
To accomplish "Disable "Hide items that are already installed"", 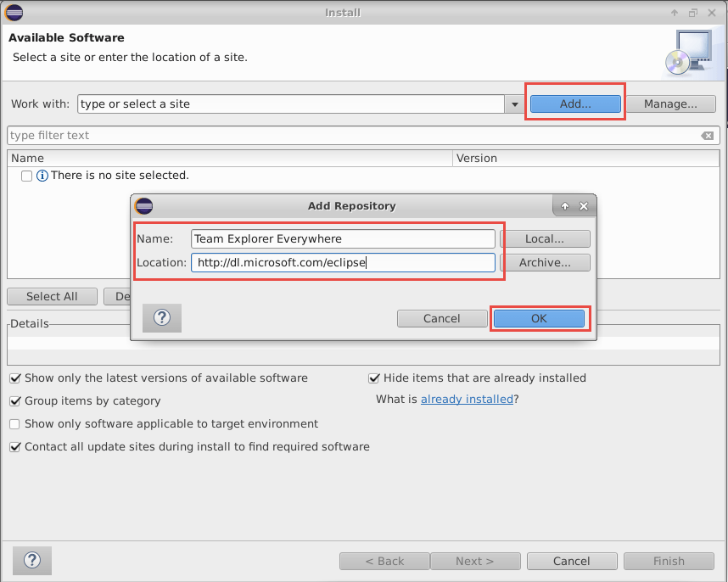I will (374, 378).
